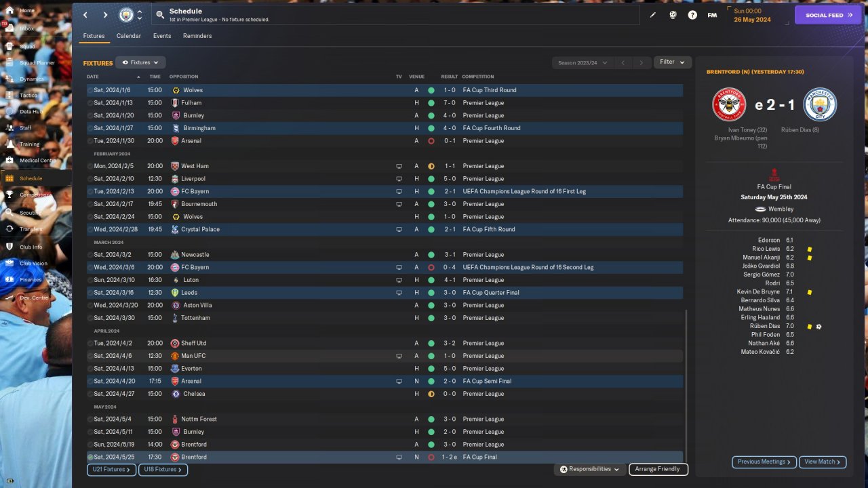Sort fixtures by the Competition column header
The image size is (868, 488).
[478, 77]
